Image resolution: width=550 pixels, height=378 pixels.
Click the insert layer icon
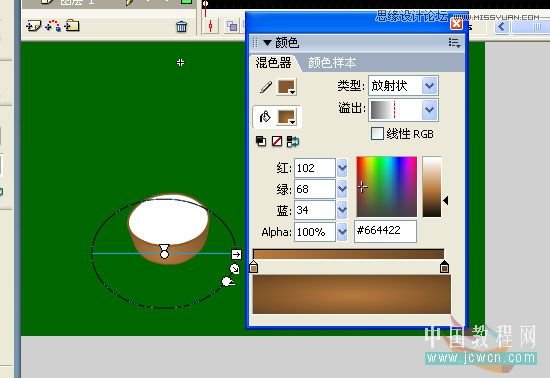point(34,26)
